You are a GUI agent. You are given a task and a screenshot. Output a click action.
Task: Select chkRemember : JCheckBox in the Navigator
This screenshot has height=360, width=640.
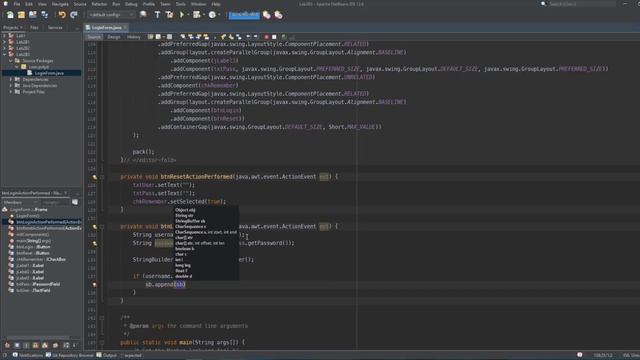[41, 259]
